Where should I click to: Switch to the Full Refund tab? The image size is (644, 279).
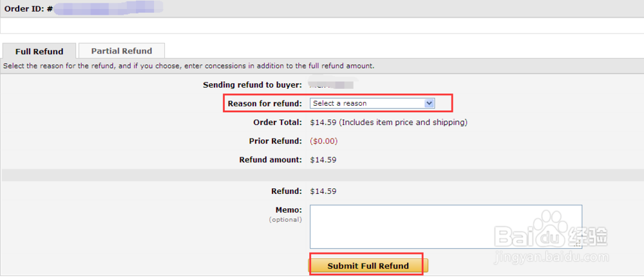39,52
